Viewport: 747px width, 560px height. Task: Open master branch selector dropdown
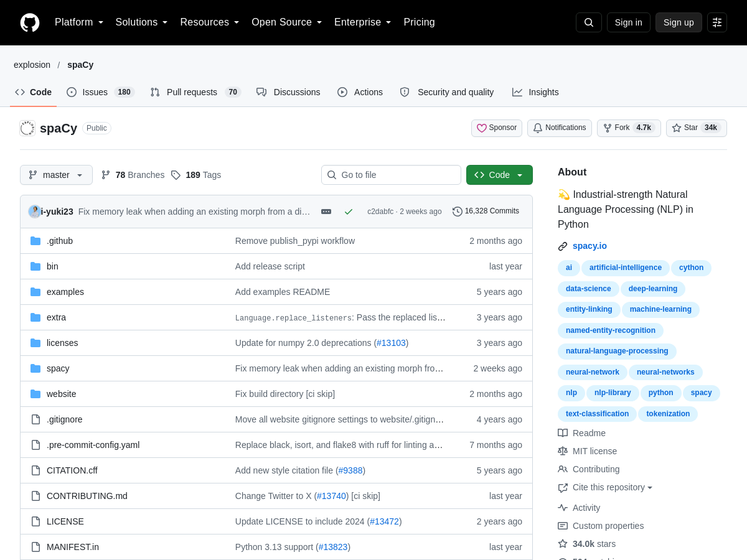56,175
